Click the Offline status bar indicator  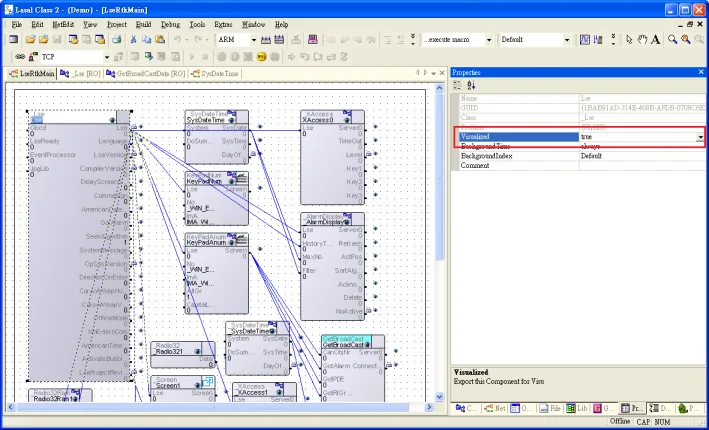point(619,421)
